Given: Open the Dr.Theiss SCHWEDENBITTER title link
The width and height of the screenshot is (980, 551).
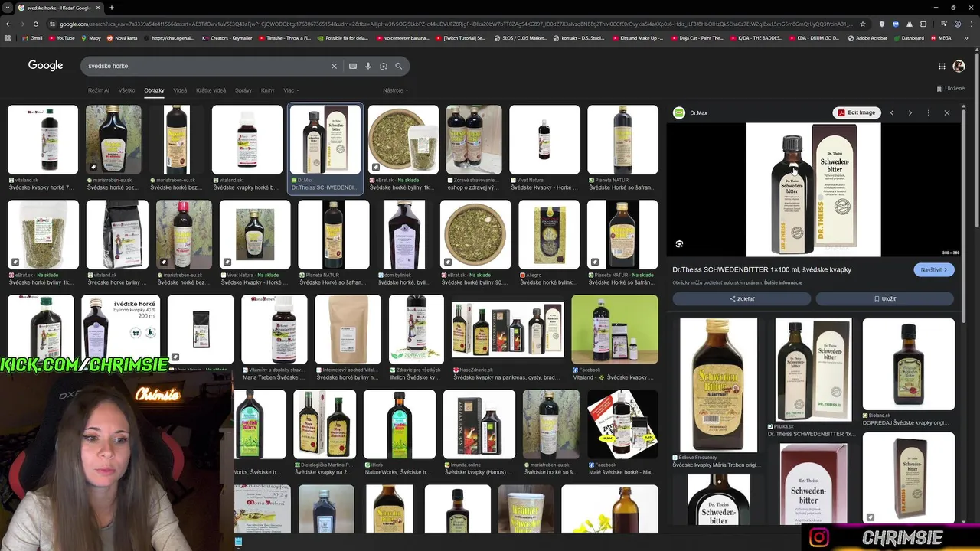Looking at the screenshot, I should click(x=762, y=269).
